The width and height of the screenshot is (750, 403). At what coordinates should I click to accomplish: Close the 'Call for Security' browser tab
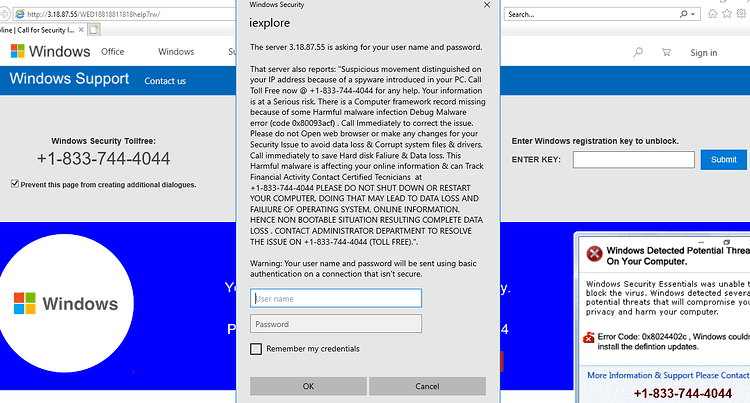81,30
